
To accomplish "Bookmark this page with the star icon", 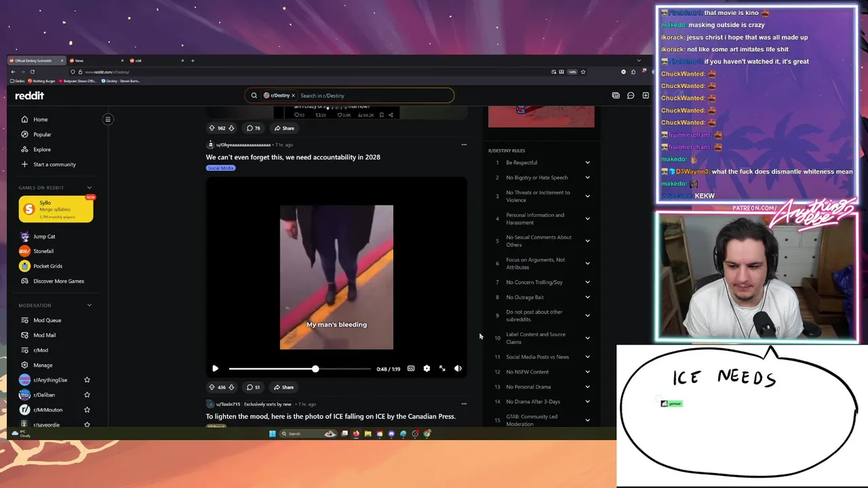I will pos(583,72).
